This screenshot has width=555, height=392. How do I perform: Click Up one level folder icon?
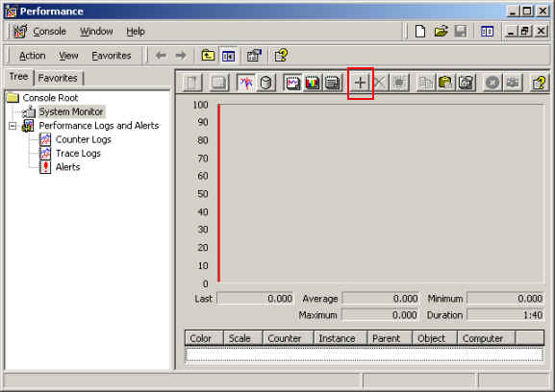pos(208,56)
